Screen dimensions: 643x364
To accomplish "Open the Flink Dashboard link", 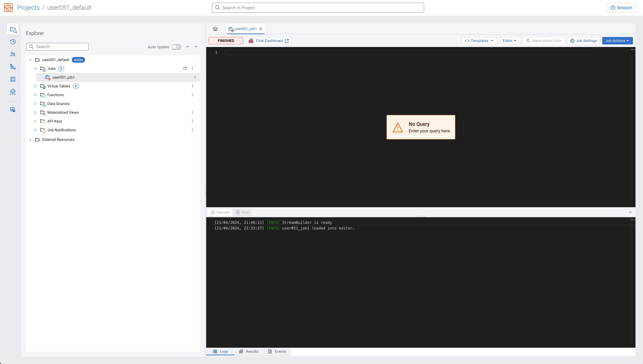I will (269, 41).
